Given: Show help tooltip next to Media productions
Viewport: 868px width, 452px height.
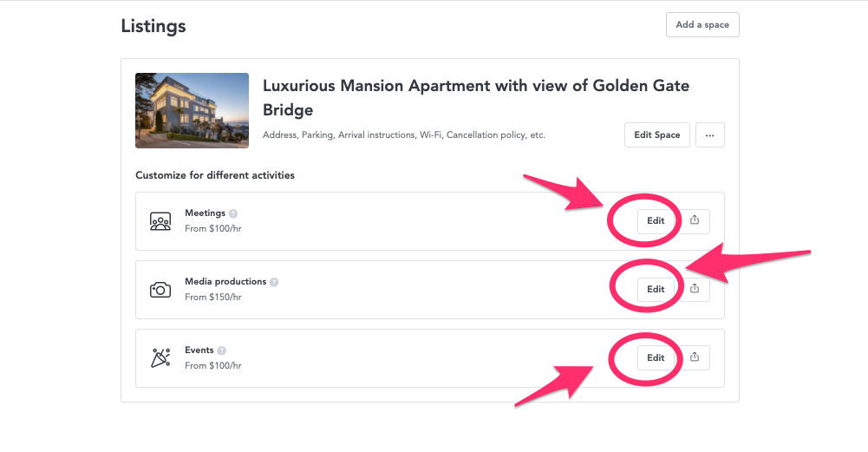Looking at the screenshot, I should coord(274,282).
